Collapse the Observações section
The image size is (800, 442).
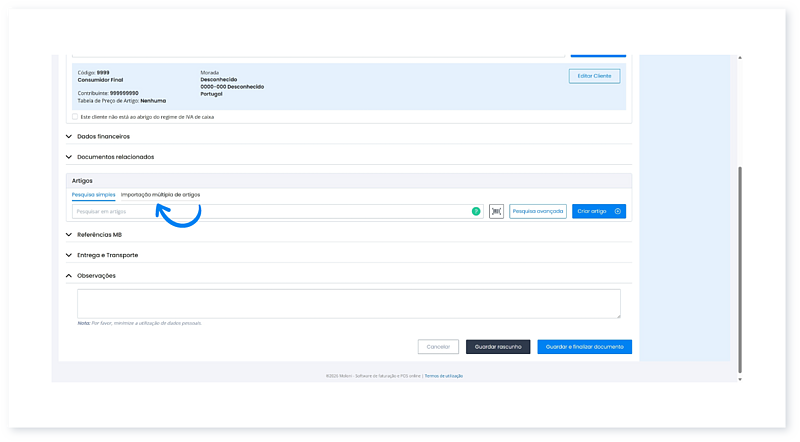[x=96, y=275]
